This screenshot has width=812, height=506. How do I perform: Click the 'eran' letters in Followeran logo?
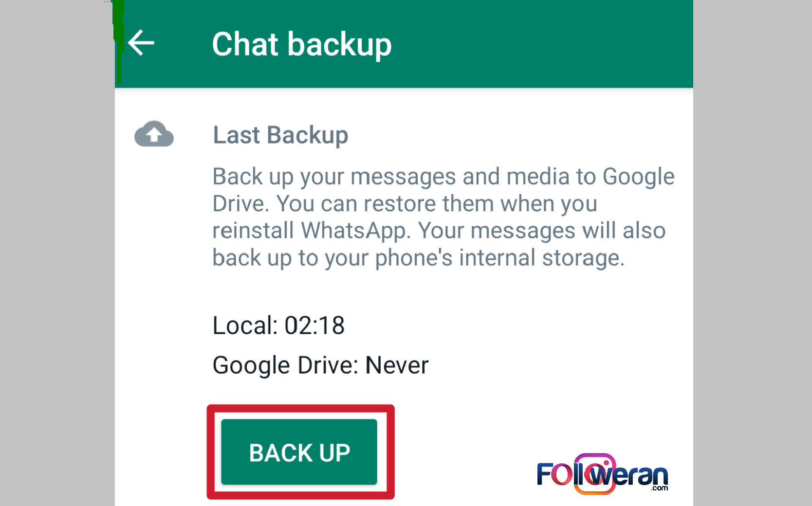pos(641,475)
